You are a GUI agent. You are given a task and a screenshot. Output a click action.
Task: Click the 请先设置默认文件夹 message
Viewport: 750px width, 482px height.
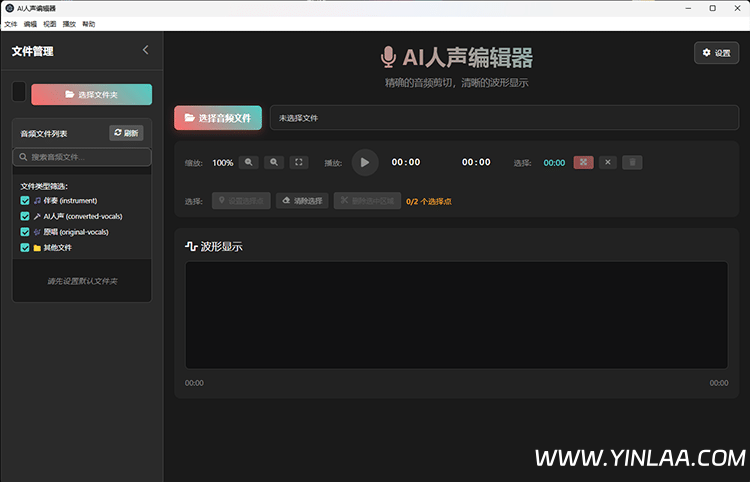tap(82, 281)
